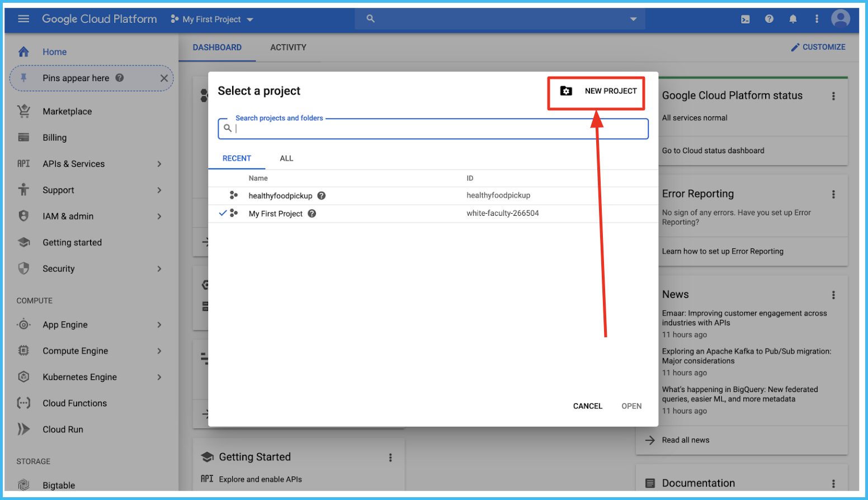The width and height of the screenshot is (868, 500).
Task: Open Error Reporting card options menu
Action: pyautogui.click(x=833, y=194)
